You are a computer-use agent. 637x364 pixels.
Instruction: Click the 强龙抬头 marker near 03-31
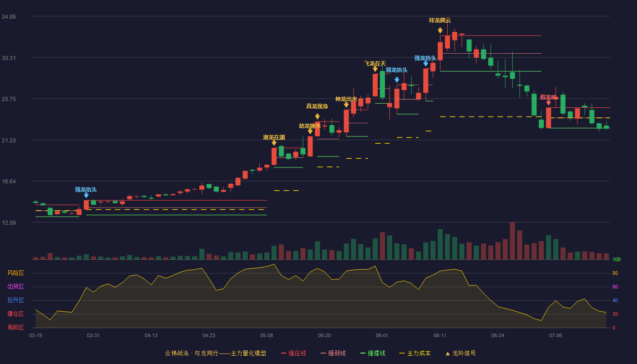(86, 195)
